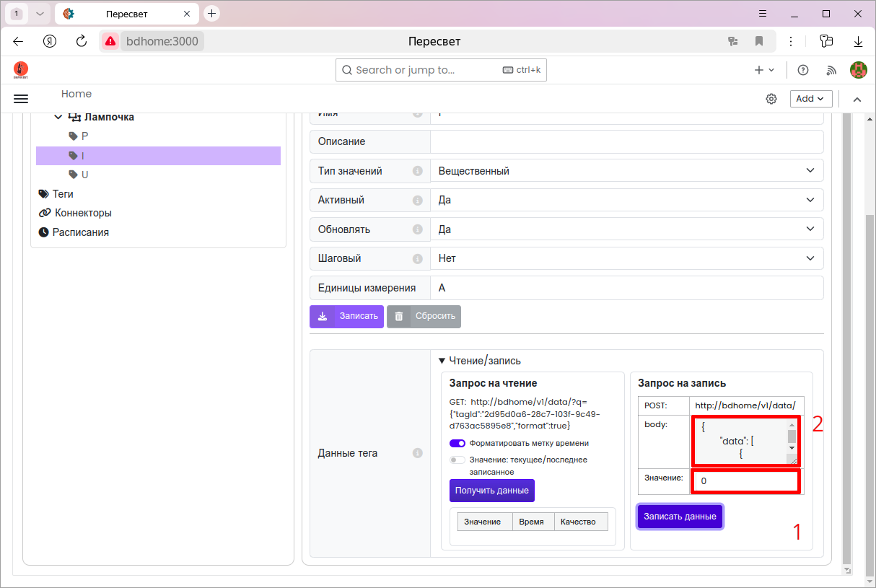This screenshot has width=876, height=588.
Task: Open Yandex home icon
Action: pos(50,41)
